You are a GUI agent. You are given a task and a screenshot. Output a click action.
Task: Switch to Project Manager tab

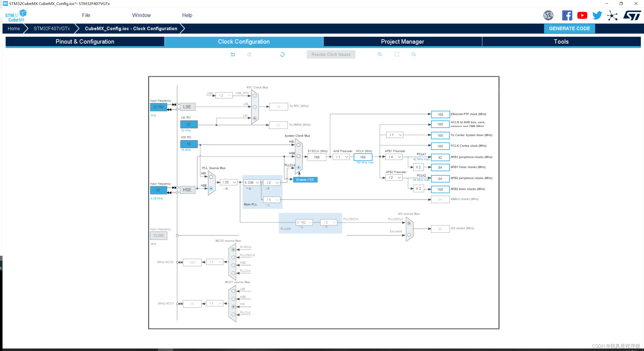pyautogui.click(x=403, y=42)
